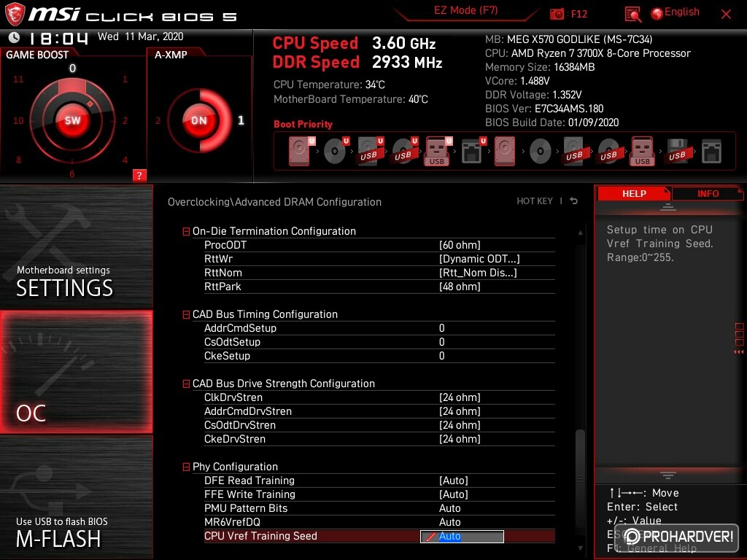Select the last network boot device icon
Viewport: 747px width, 560px height.
[711, 152]
